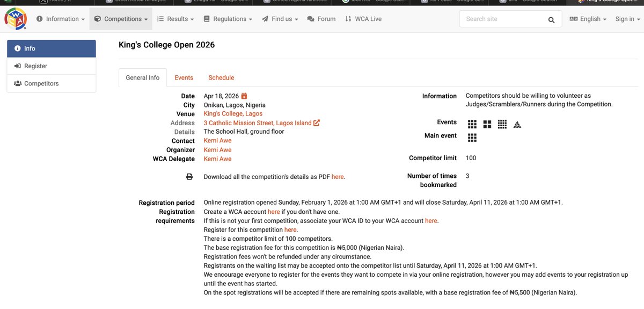Switch to the Events tab

184,77
